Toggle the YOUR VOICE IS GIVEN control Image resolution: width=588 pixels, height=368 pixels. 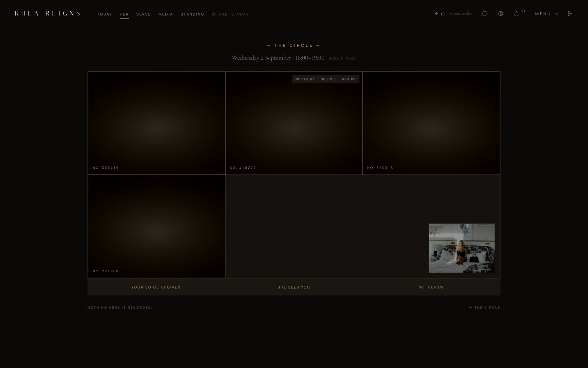156,287
